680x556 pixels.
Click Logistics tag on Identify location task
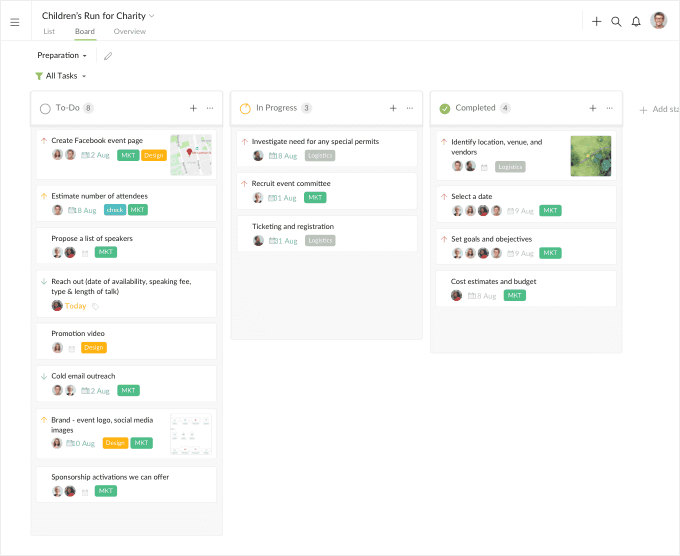[x=510, y=167]
